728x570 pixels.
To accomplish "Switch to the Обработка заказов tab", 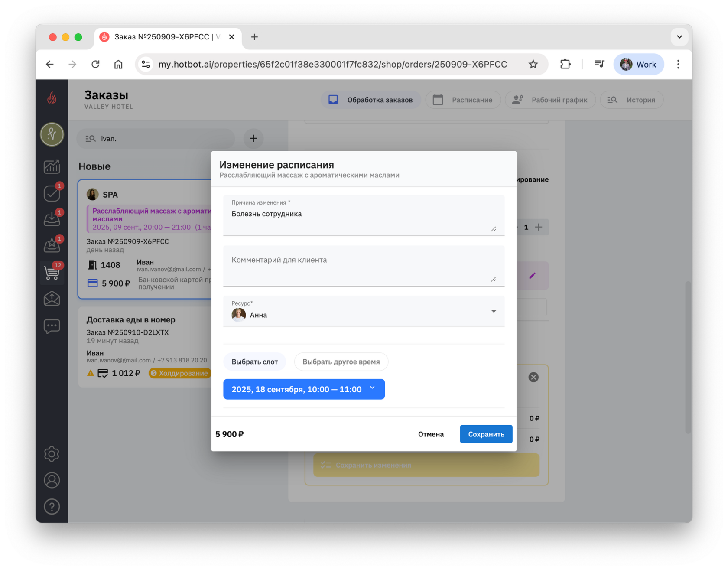I will pyautogui.click(x=370, y=100).
